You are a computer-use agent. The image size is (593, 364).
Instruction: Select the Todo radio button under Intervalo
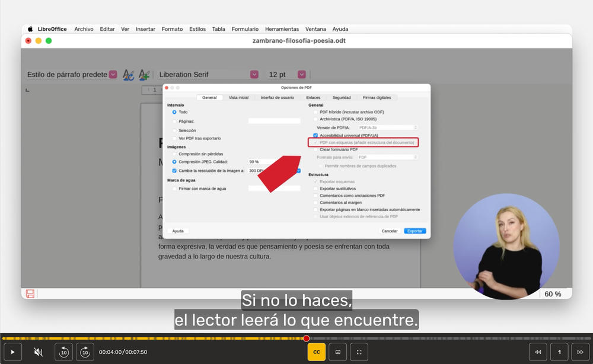pos(174,112)
